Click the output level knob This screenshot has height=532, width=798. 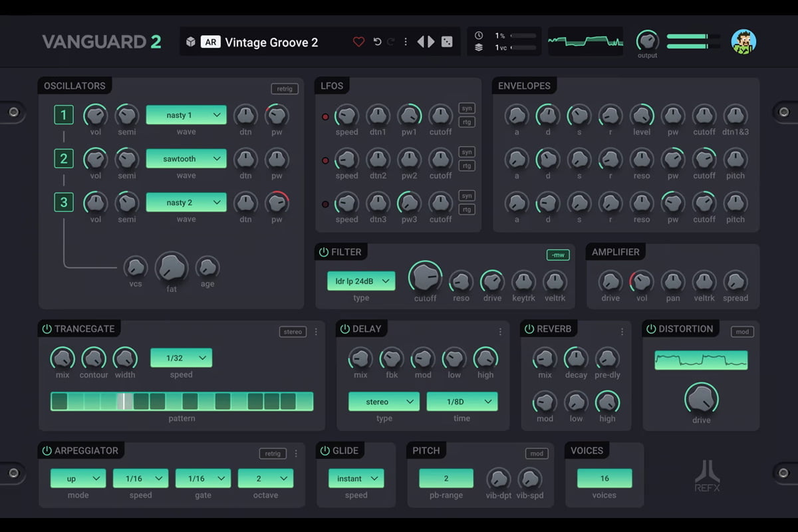(647, 41)
